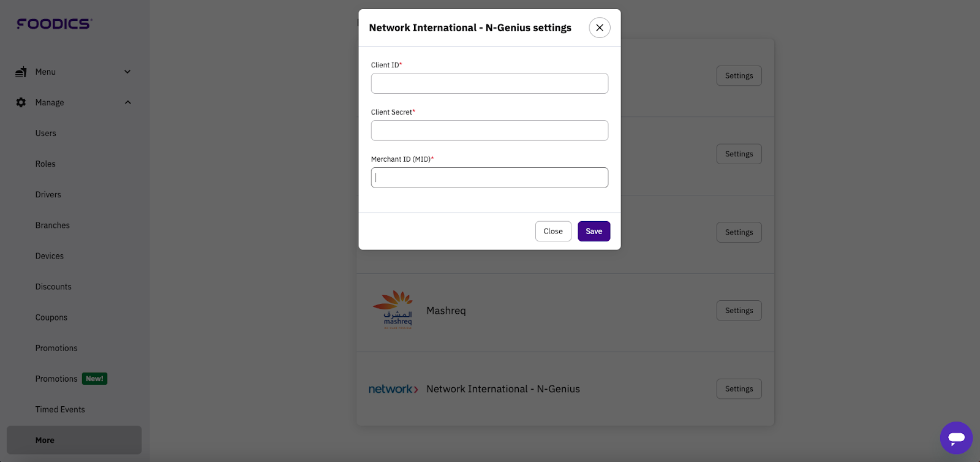Click Network International - N-Genius list text
The height and width of the screenshot is (462, 980).
(503, 389)
